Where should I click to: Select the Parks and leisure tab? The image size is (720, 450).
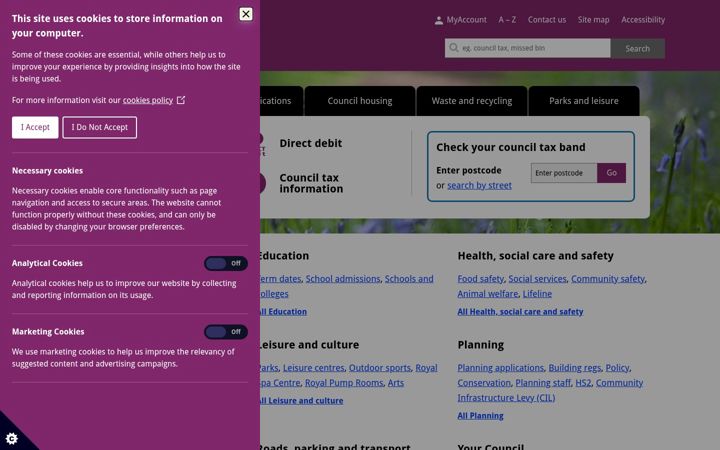click(x=584, y=101)
